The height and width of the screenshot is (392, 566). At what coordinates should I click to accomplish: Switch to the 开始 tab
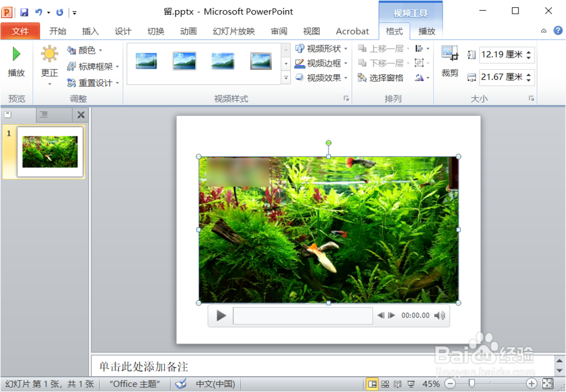click(58, 31)
